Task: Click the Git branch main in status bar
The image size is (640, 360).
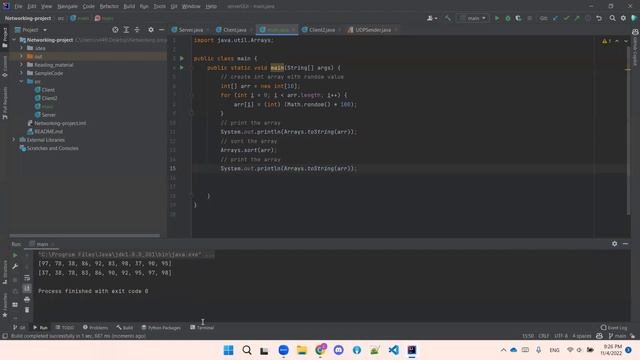Action: click(x=617, y=336)
